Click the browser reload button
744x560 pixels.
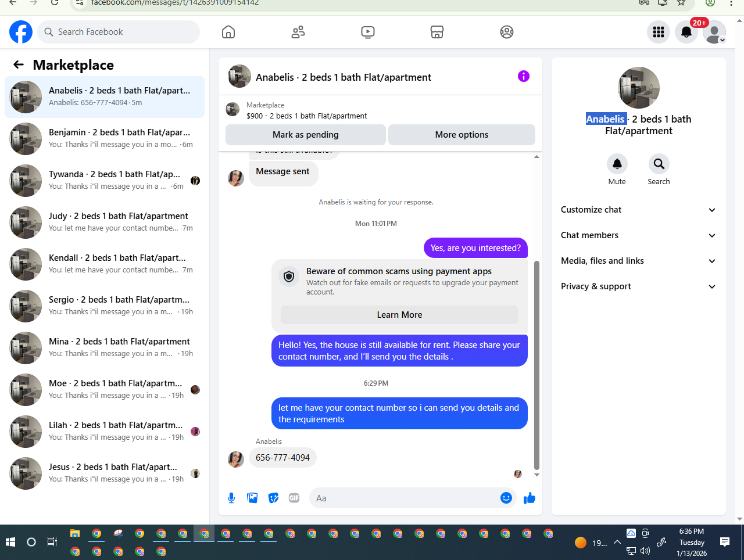point(55,2)
